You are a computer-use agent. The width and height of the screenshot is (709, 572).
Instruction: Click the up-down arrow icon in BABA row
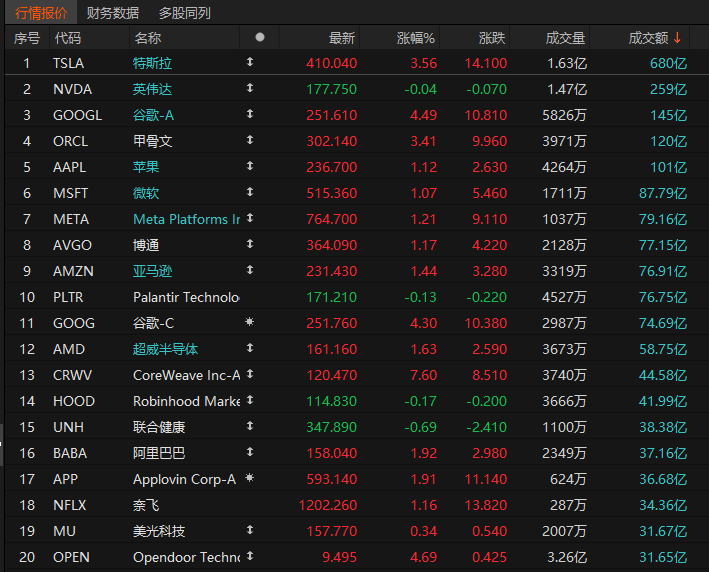250,452
